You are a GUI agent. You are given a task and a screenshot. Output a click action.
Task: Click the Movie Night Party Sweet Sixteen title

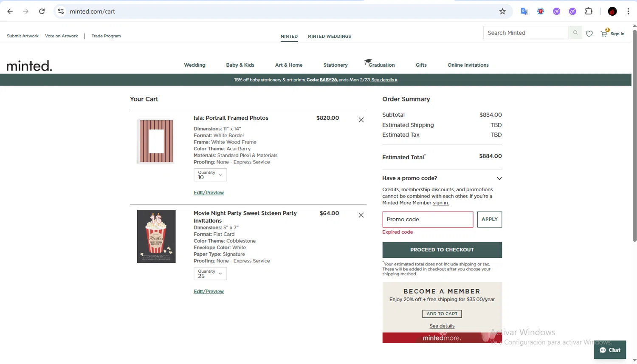pyautogui.click(x=245, y=217)
